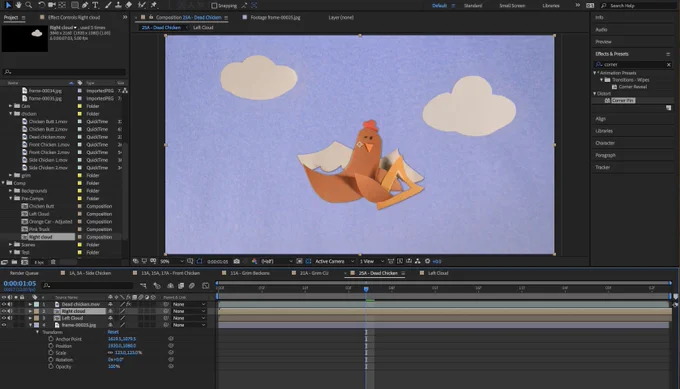Choose the Puppet Pin tool
This screenshot has height=389, width=680.
point(154,5)
